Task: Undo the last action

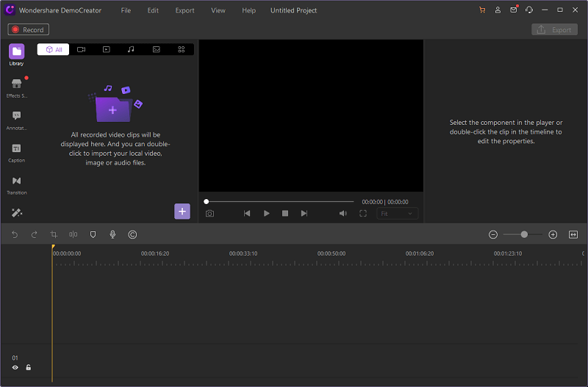Action: click(x=15, y=234)
